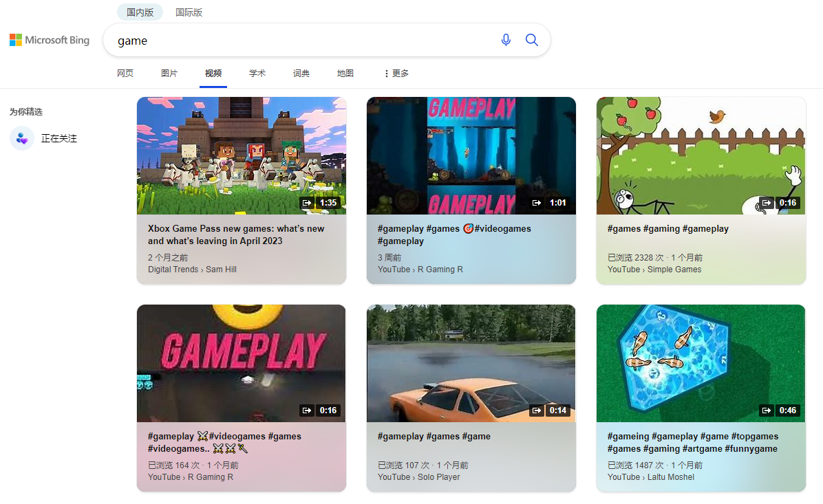Open the 图片 images tab
The image size is (823, 504).
[169, 74]
